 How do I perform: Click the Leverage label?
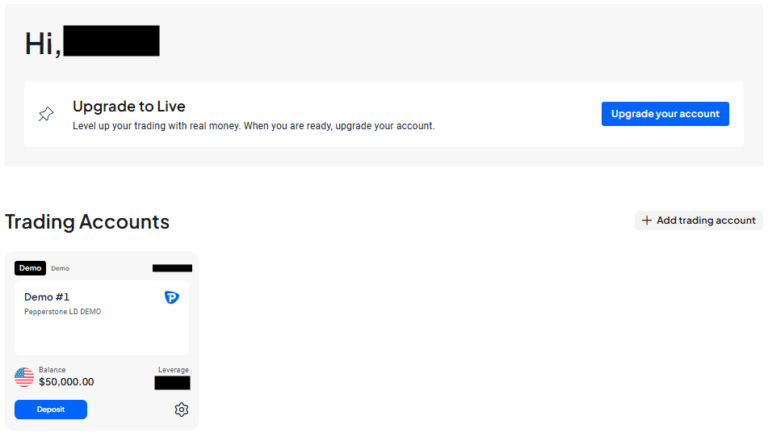point(173,369)
